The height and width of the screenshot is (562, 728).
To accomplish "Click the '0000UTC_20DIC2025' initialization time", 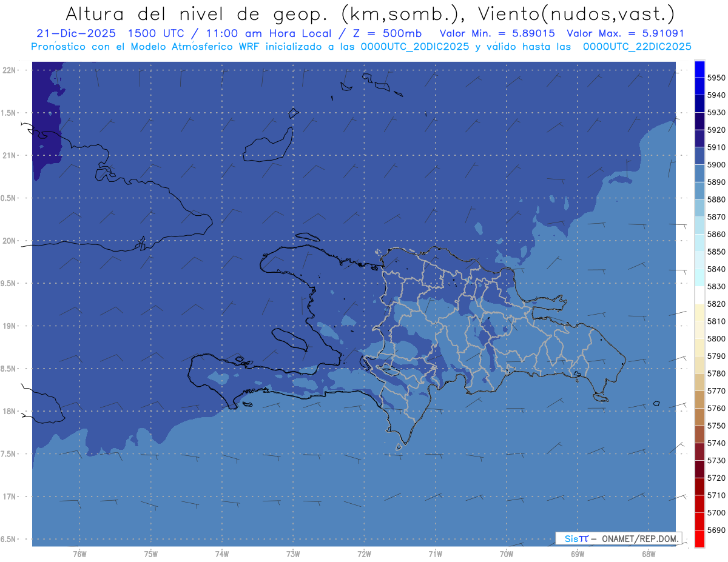I will coord(415,47).
